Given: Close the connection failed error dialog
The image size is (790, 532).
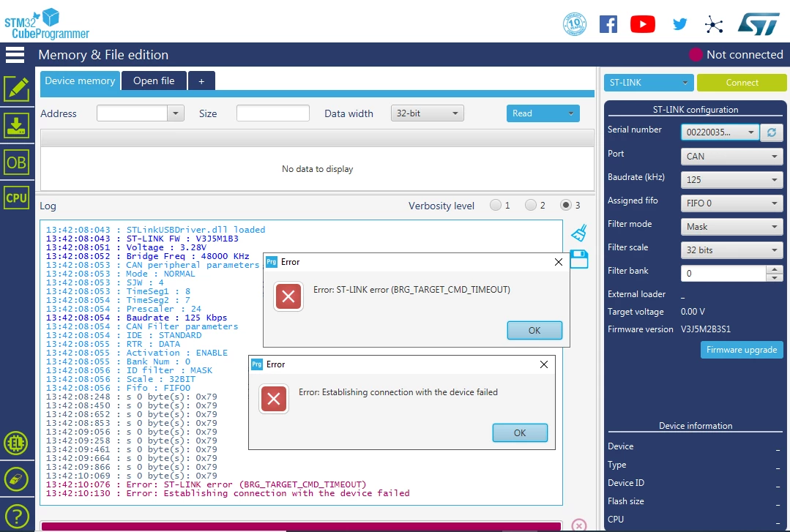Looking at the screenshot, I should 544,364.
